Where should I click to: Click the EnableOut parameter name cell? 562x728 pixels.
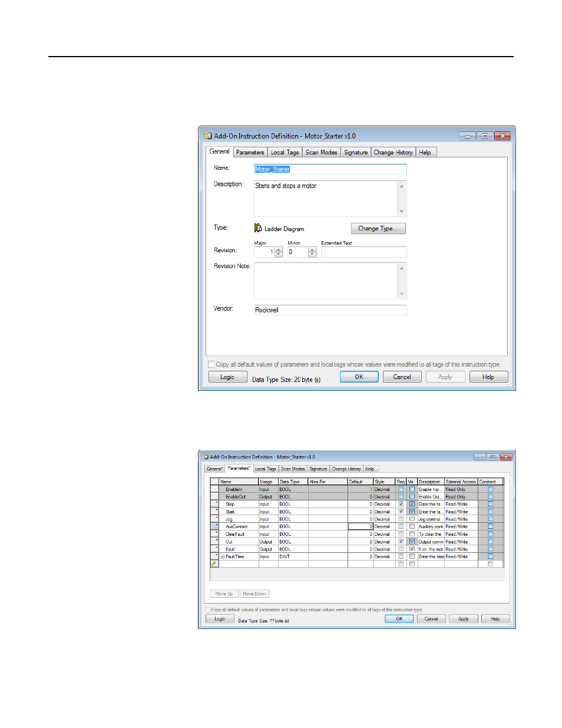(239, 497)
